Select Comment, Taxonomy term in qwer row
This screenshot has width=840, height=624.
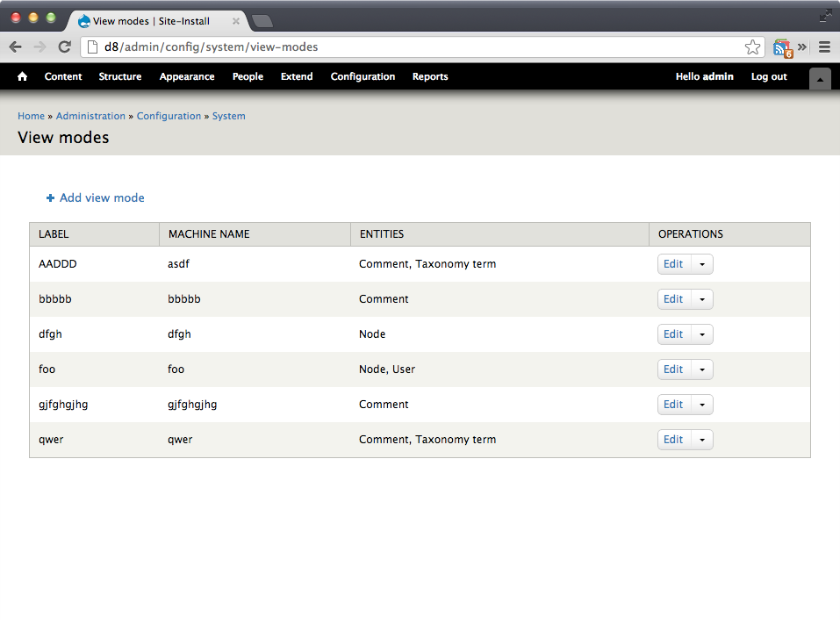(427, 440)
